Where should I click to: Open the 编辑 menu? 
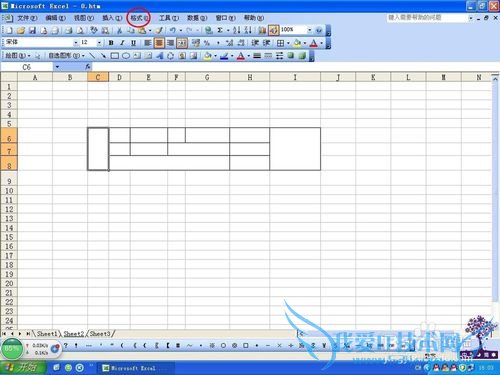click(55, 18)
